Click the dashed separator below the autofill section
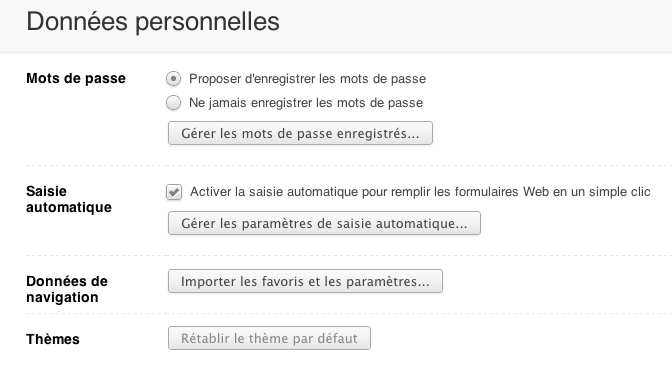The image size is (672, 379). click(349, 255)
